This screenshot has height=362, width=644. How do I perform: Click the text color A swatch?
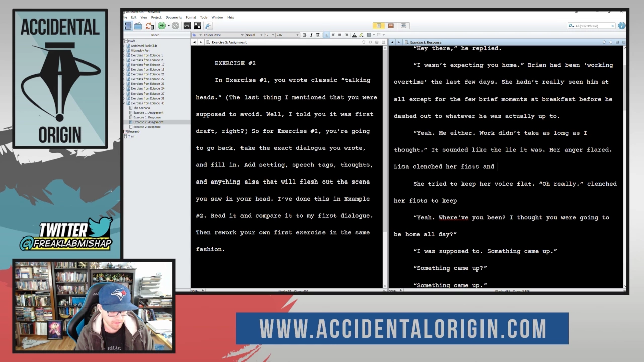click(x=354, y=35)
